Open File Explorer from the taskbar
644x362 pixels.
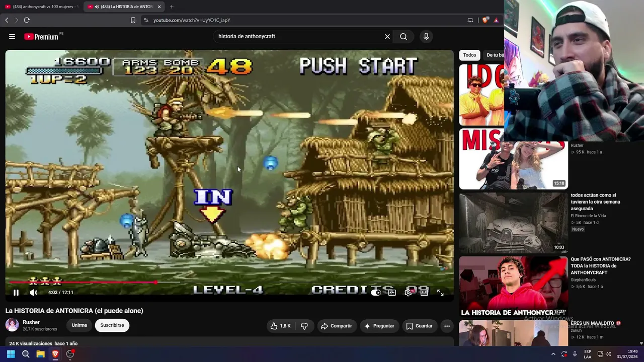tap(40, 354)
